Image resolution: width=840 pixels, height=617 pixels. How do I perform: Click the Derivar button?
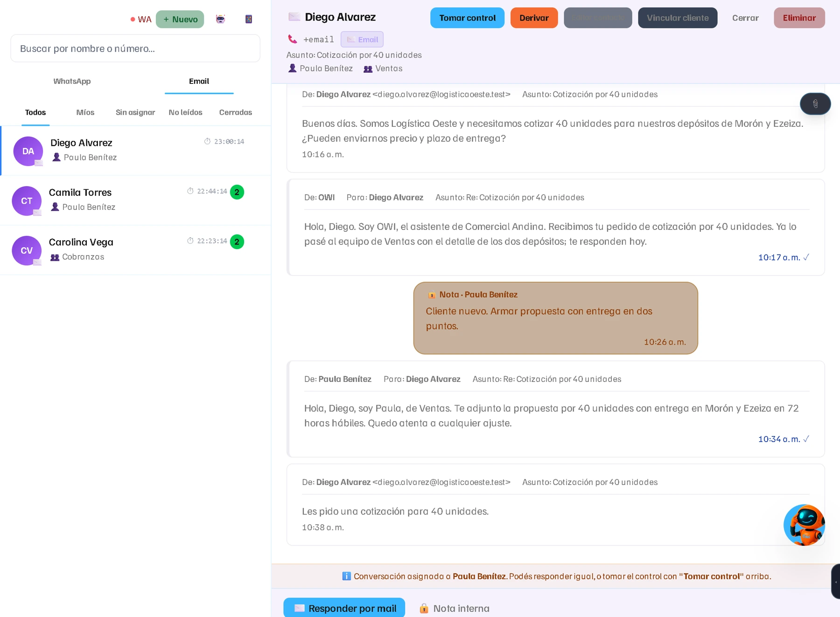(x=534, y=18)
